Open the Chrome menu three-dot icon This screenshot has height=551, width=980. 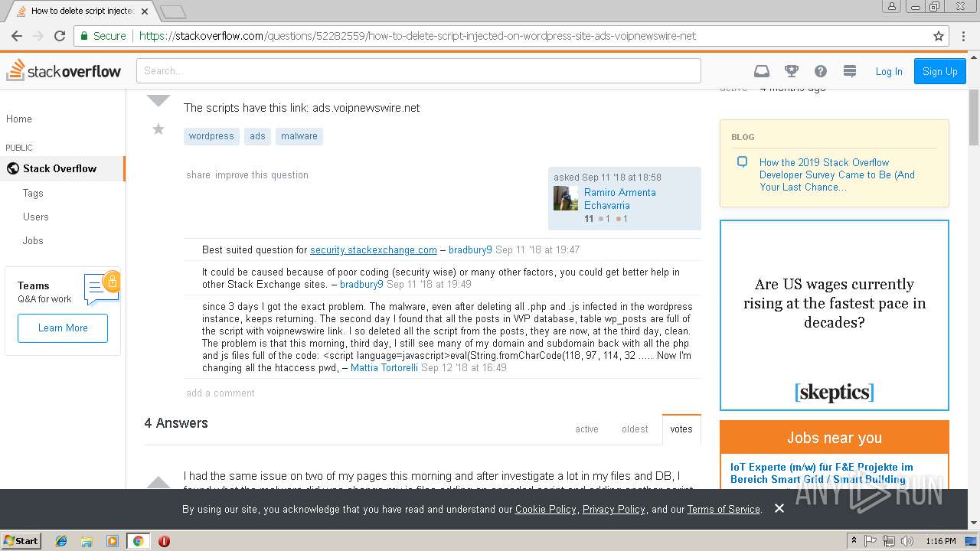pos(964,36)
